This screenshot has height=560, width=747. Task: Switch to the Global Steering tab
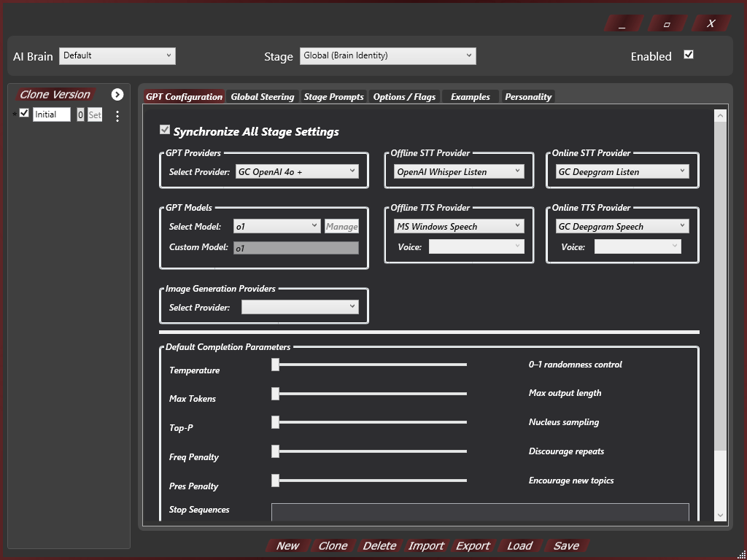tap(262, 96)
